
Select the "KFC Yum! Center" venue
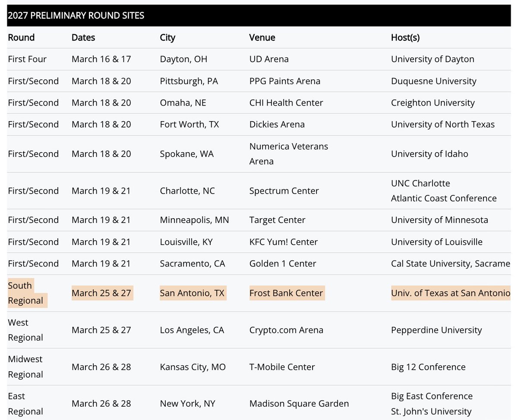[283, 242]
